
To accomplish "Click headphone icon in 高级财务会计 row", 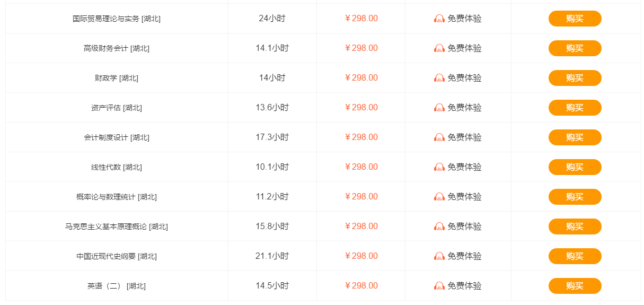I will click(439, 48).
